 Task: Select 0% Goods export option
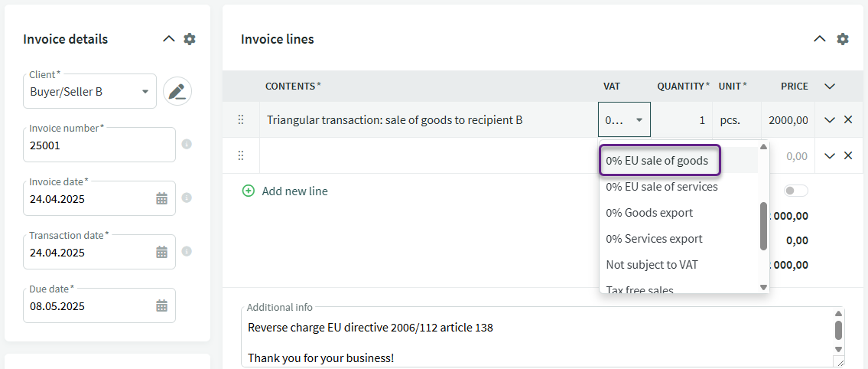649,213
